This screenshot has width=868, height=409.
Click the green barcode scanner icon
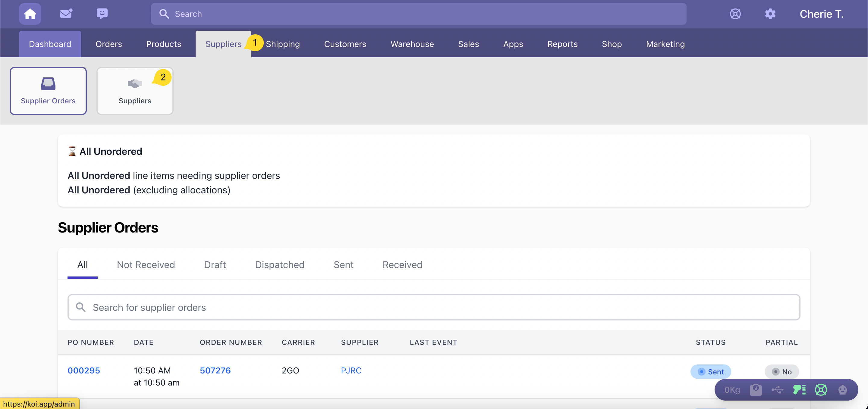pos(799,390)
